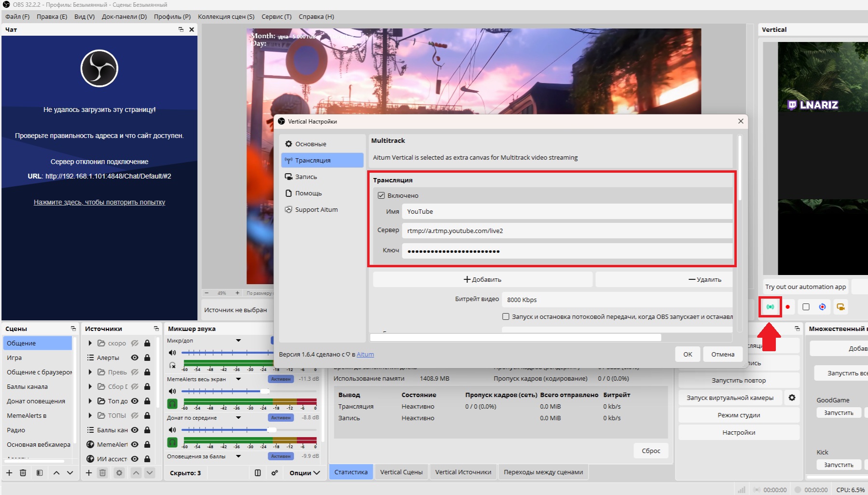Expand the Сбор source group

[90, 386]
